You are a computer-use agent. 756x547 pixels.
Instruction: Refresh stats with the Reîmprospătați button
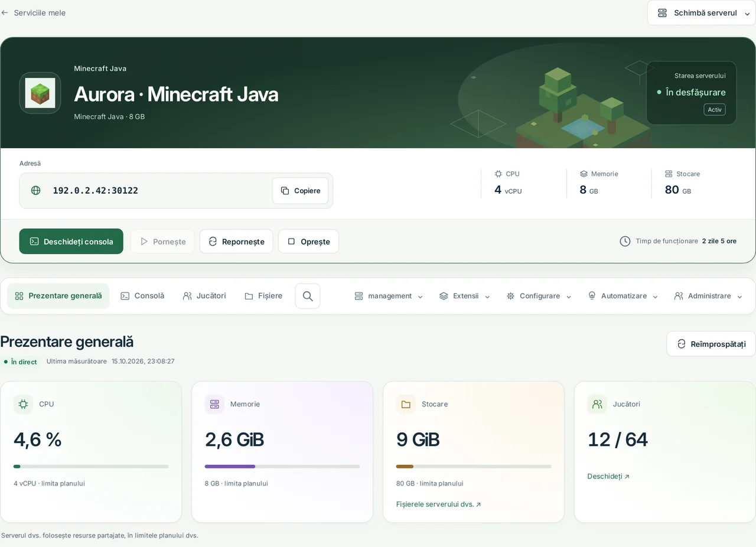click(711, 344)
